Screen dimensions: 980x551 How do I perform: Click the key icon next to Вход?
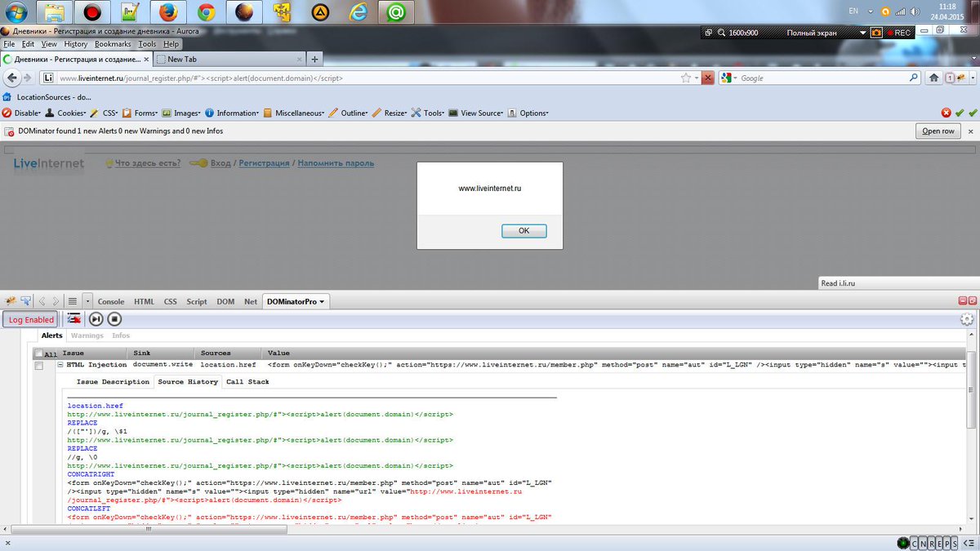(198, 163)
